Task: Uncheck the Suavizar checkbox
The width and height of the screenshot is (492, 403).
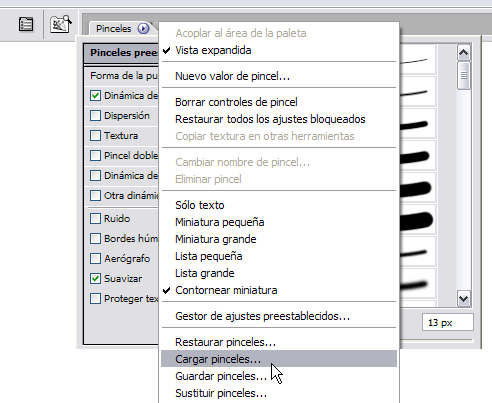Action: (95, 279)
